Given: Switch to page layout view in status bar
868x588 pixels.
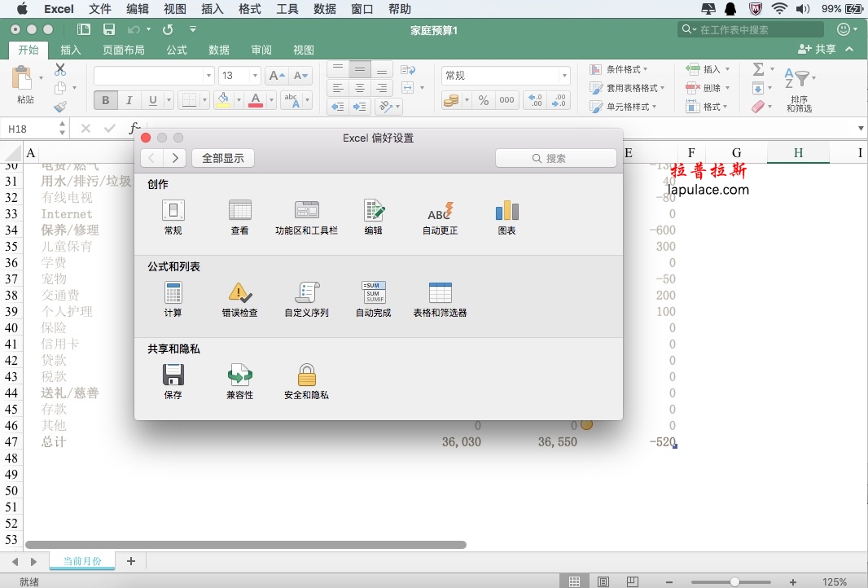Looking at the screenshot, I should tap(603, 581).
